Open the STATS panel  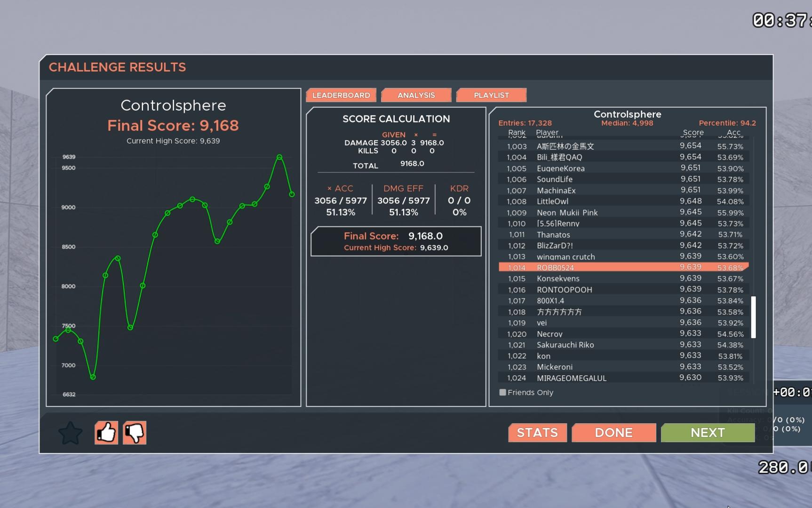pos(537,432)
